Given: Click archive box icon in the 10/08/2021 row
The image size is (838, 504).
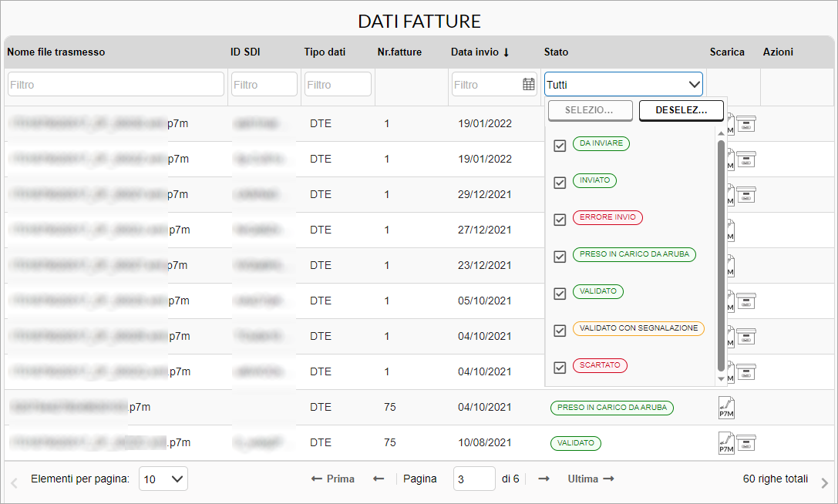Looking at the screenshot, I should tap(746, 443).
